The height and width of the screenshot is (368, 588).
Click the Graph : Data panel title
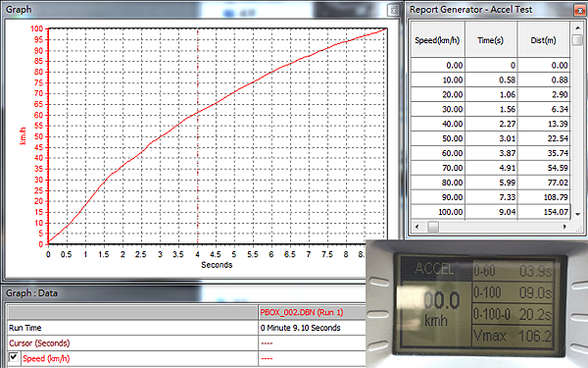tap(32, 293)
